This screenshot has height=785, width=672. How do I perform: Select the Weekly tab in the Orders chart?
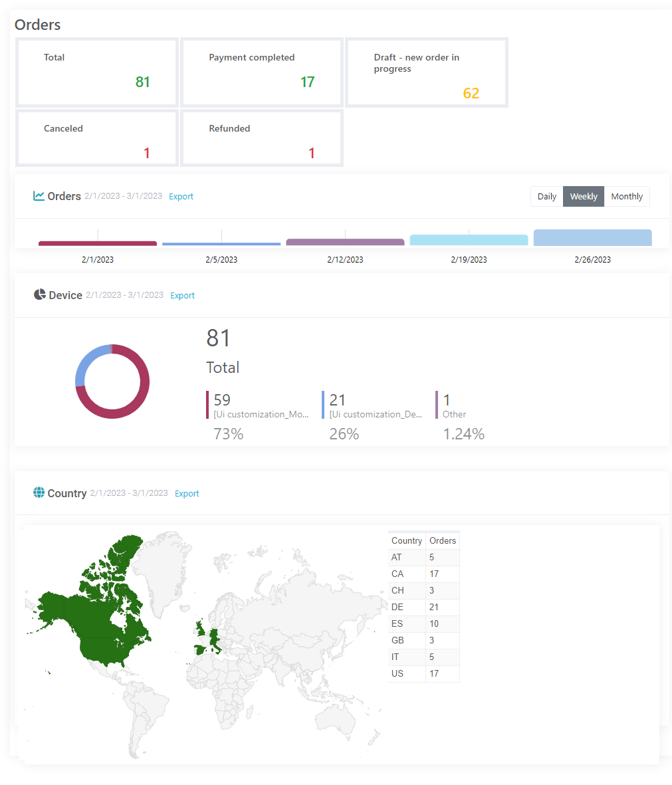(x=583, y=196)
